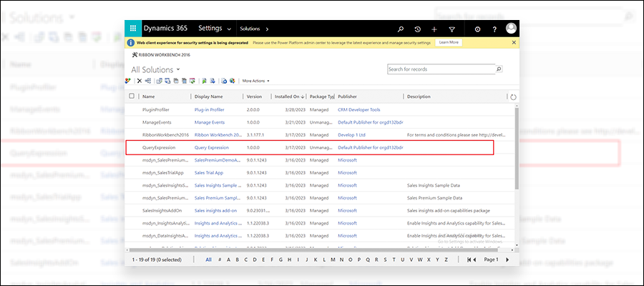Click the Clone Solution toolbar icon
Image resolution: width=644 pixels, height=286 pixels.
(x=184, y=81)
